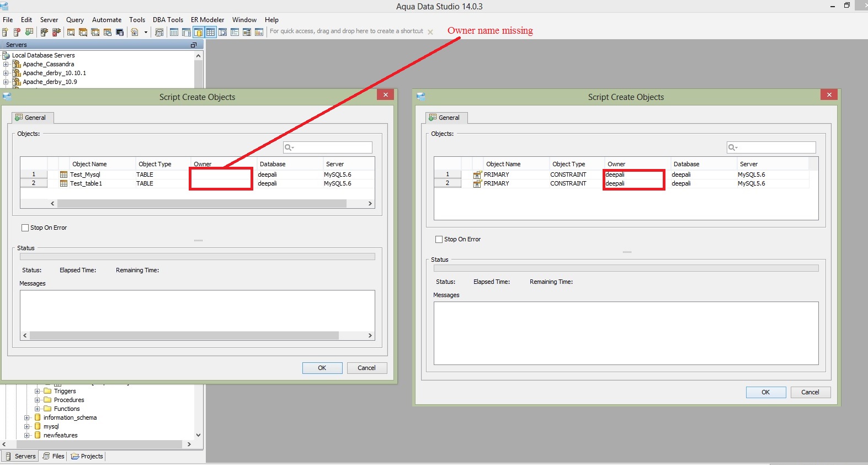Click the ER-diagram-style toolbar icon
Viewport: 868px width, 465px height.
(247, 32)
